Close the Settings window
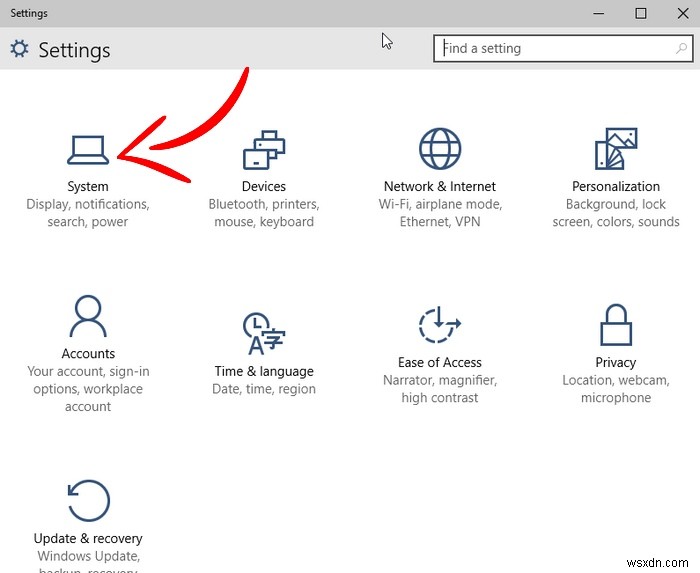This screenshot has width=700, height=573. pyautogui.click(x=683, y=13)
